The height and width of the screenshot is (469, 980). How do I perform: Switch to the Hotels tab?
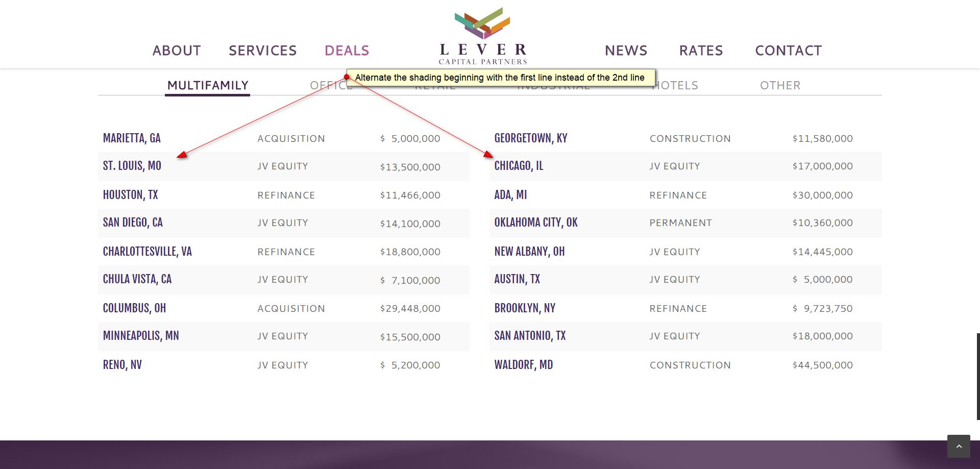pyautogui.click(x=676, y=85)
